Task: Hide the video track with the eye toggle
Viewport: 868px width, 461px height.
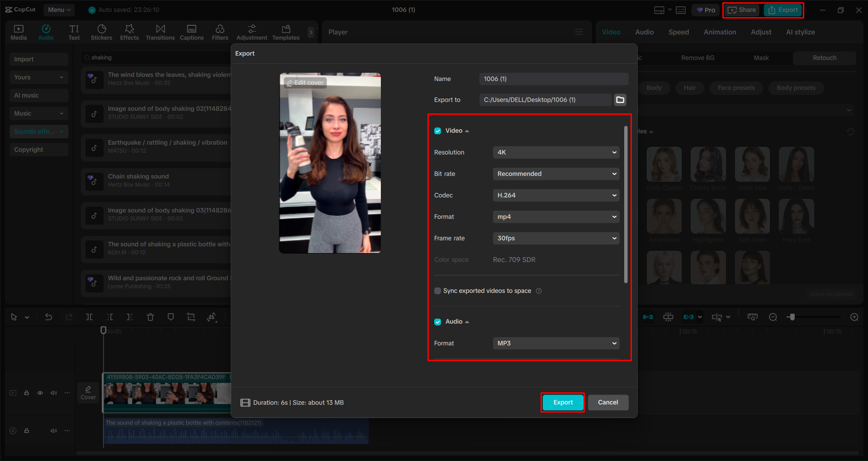Action: click(x=40, y=393)
